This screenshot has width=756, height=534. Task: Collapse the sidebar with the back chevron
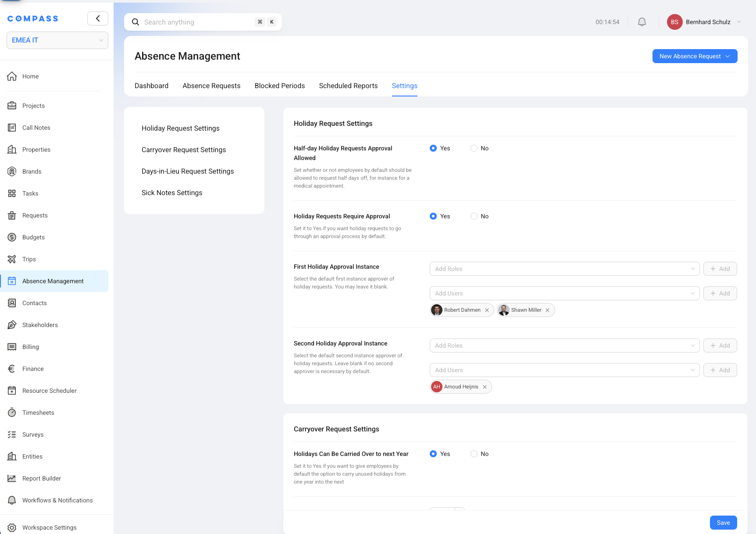coord(98,18)
